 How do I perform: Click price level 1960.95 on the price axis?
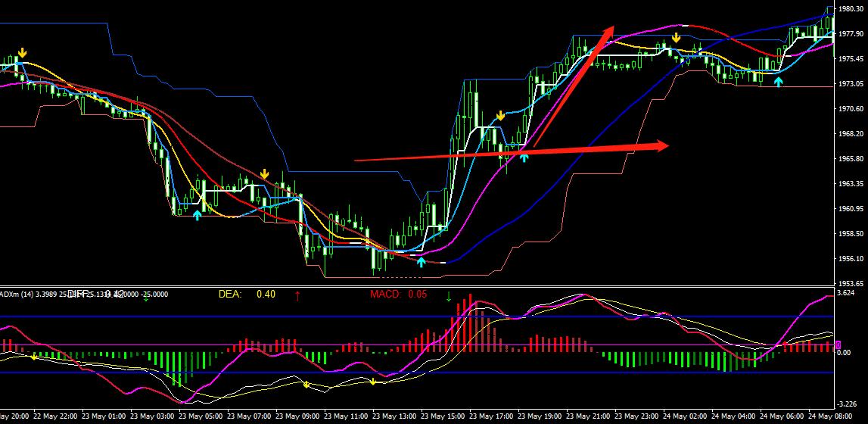tap(852, 209)
